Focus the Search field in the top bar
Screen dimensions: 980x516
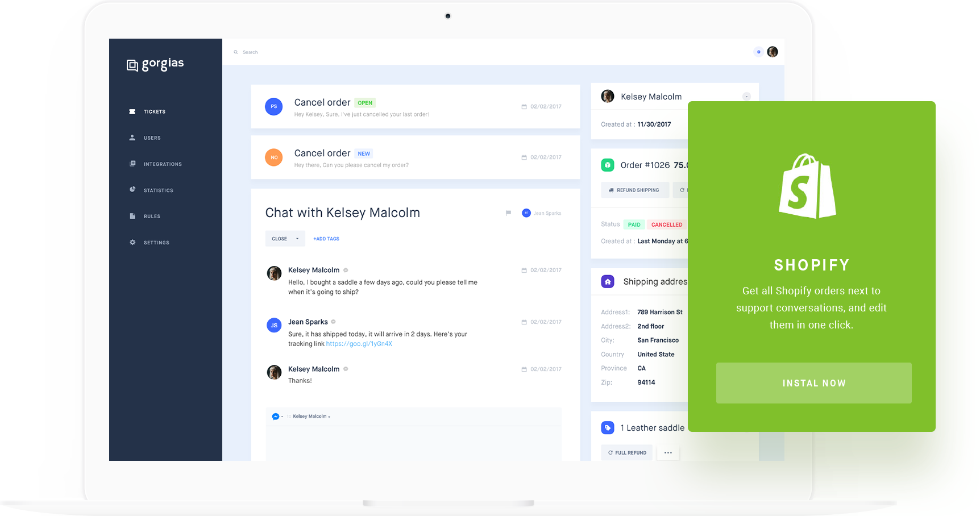click(x=250, y=52)
